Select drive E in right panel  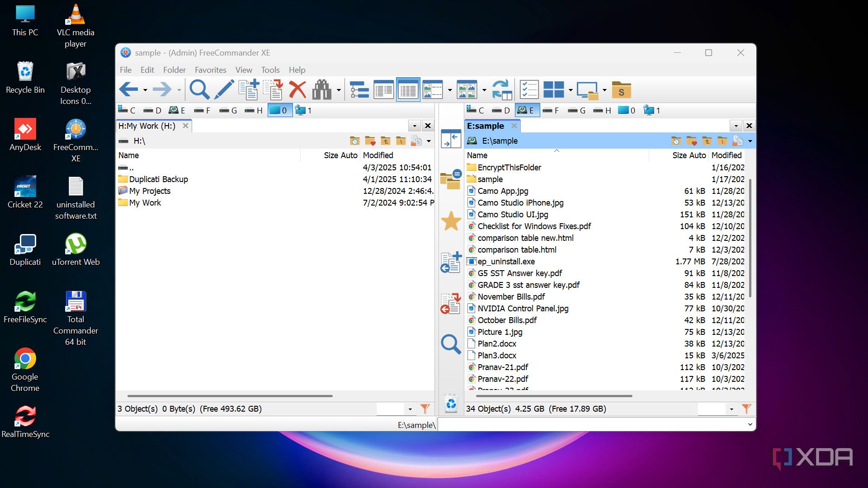527,110
